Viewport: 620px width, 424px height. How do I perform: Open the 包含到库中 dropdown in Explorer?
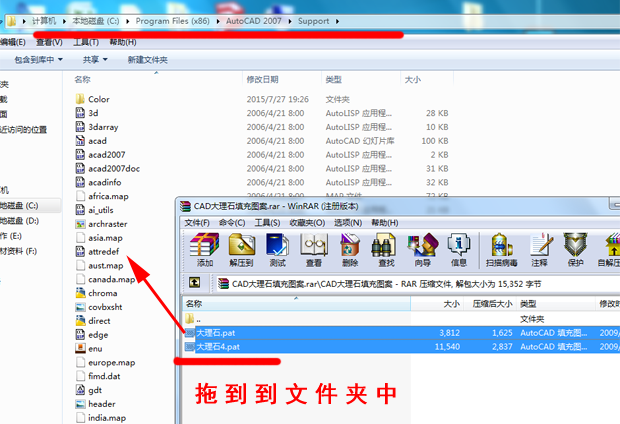[x=38, y=60]
